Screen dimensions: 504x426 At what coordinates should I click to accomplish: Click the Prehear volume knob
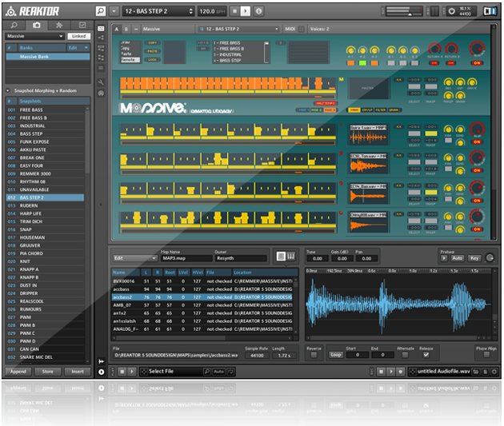pos(490,258)
